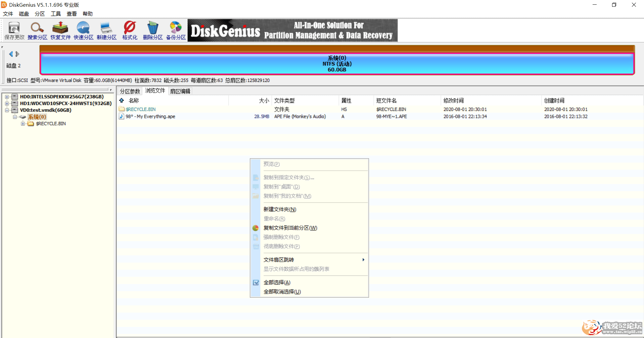Open the 文件扇区跳转 submenu arrow

coord(363,260)
